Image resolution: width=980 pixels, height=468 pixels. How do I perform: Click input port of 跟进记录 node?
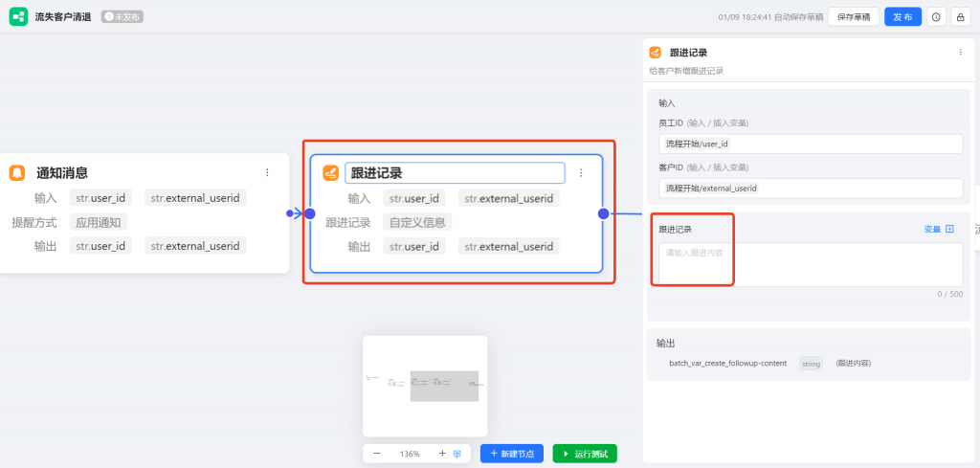pos(309,213)
